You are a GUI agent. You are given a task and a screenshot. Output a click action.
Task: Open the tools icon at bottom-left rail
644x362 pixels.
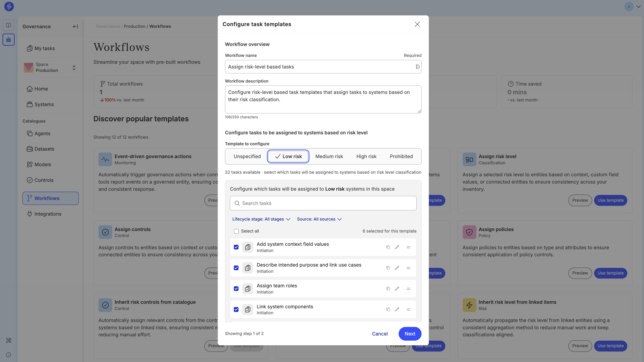(x=9, y=340)
